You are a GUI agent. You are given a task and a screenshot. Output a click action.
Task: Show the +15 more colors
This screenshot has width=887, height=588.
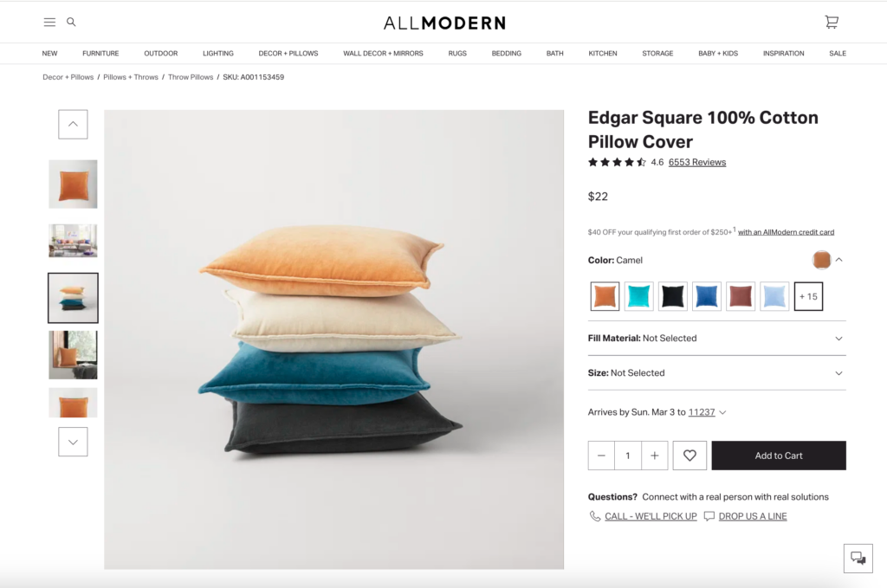(808, 296)
